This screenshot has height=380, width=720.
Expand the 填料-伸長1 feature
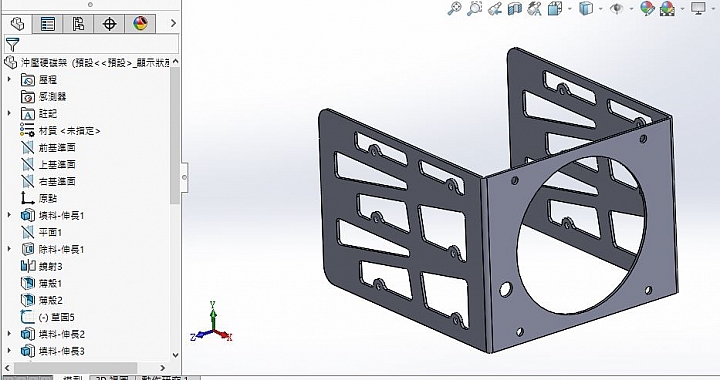9,215
